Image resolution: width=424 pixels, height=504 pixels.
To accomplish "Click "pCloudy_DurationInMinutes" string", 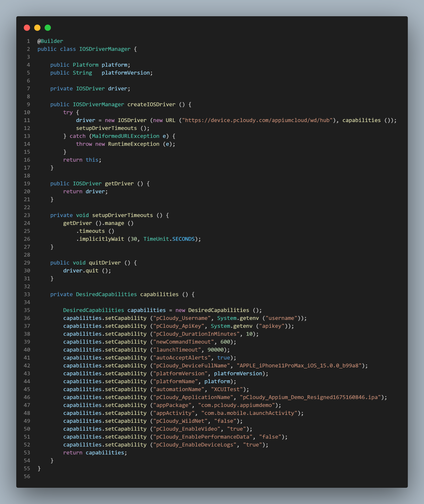I will click(196, 334).
